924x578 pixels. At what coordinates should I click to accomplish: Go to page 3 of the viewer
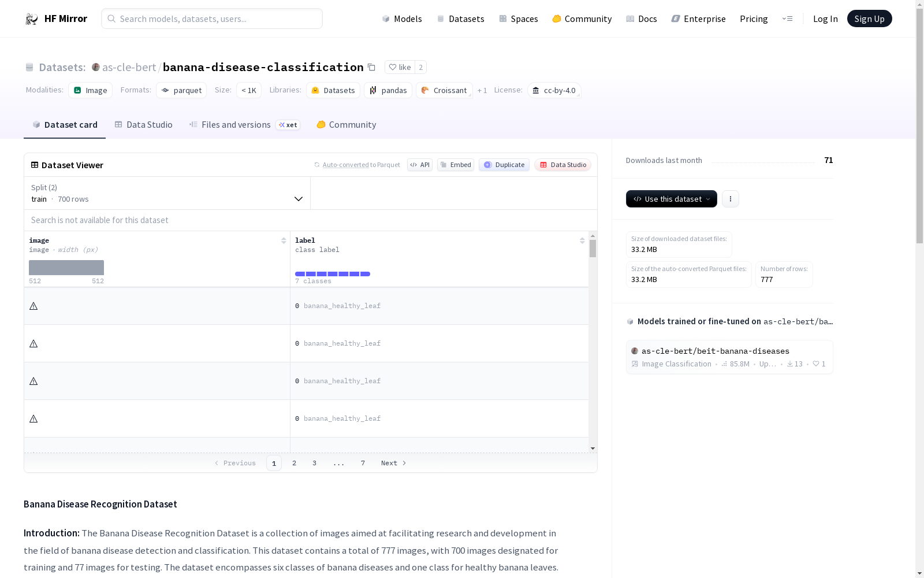[x=314, y=463]
